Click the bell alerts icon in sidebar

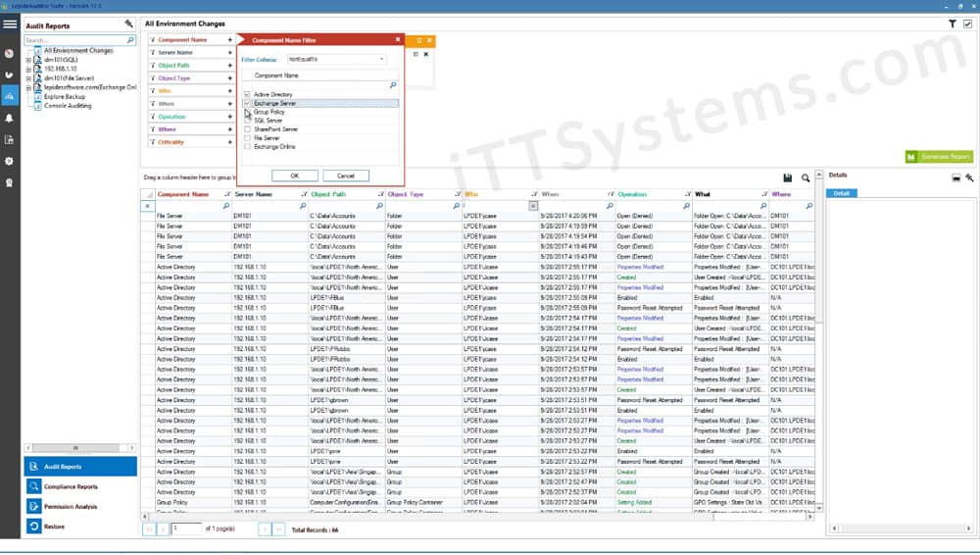[x=10, y=119]
